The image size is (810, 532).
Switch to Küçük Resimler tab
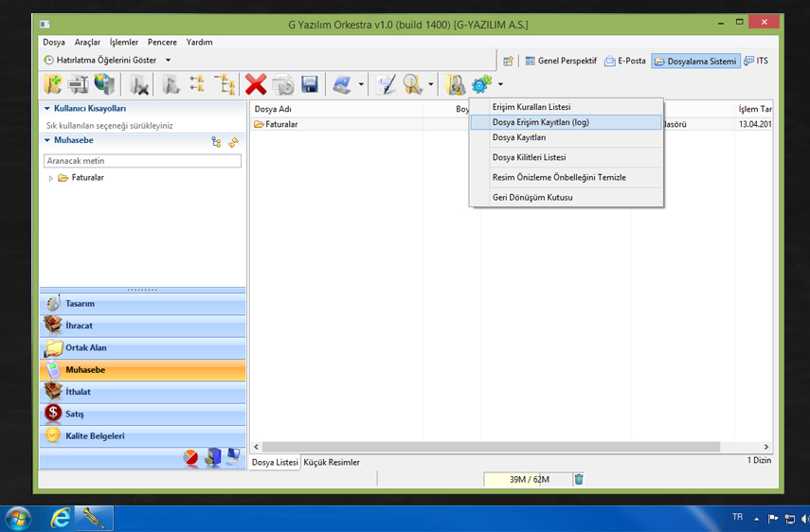[331, 463]
